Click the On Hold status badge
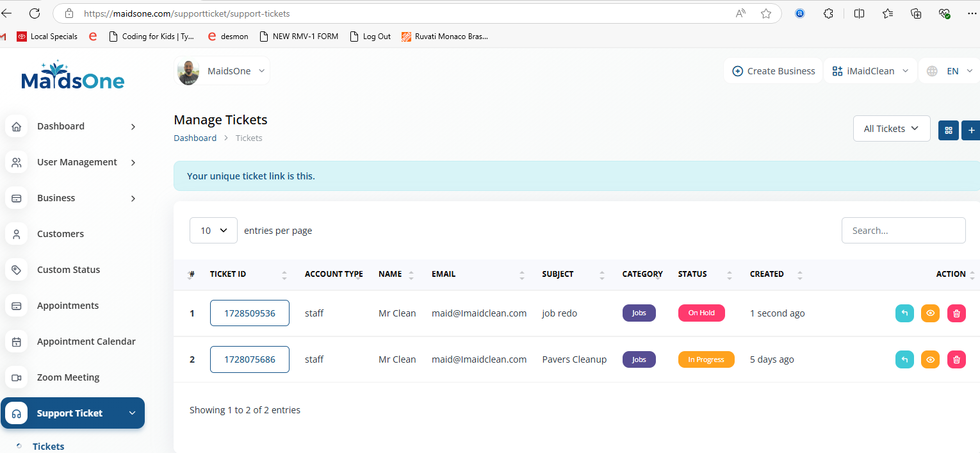The height and width of the screenshot is (453, 980). (x=701, y=313)
